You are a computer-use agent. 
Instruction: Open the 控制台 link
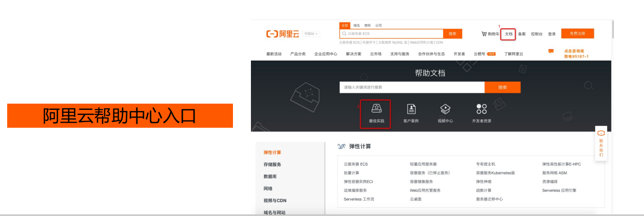tap(537, 34)
